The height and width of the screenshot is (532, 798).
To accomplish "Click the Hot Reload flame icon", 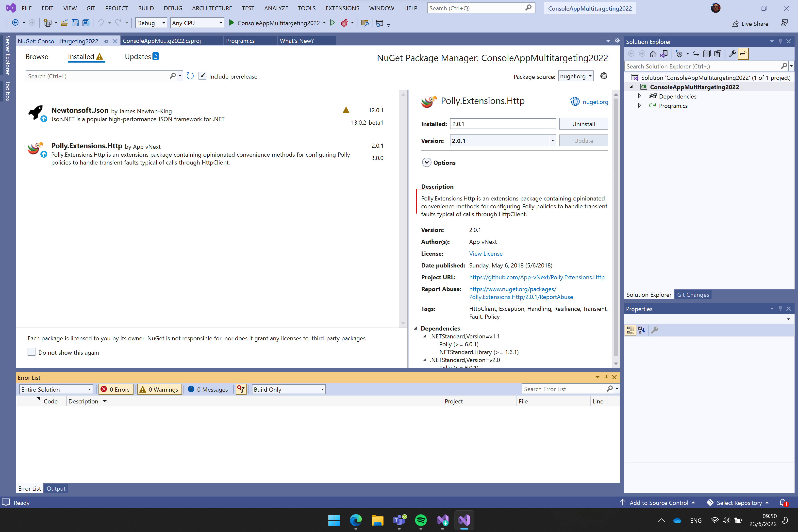I will [344, 23].
